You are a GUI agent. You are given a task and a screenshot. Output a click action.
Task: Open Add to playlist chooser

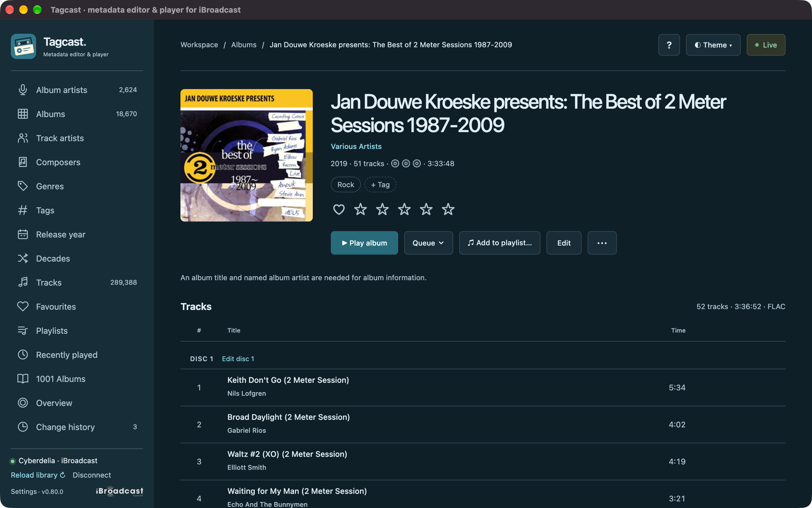pos(500,243)
